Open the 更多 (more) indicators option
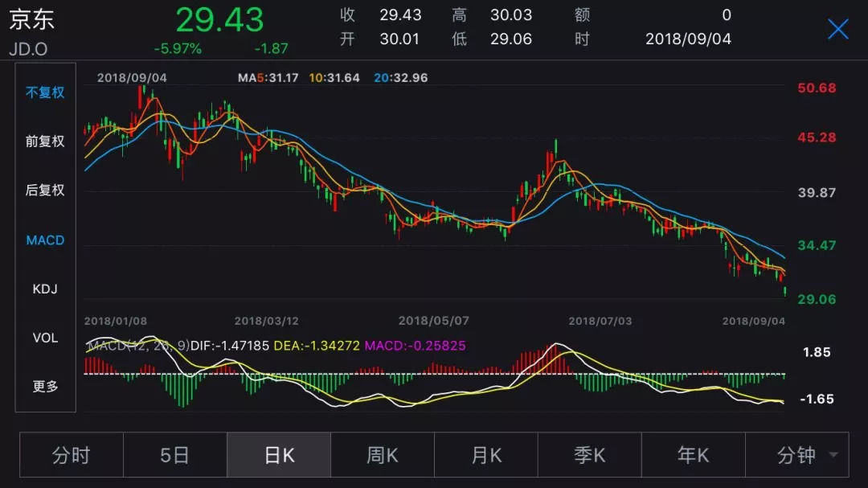Image resolution: width=868 pixels, height=488 pixels. [44, 388]
